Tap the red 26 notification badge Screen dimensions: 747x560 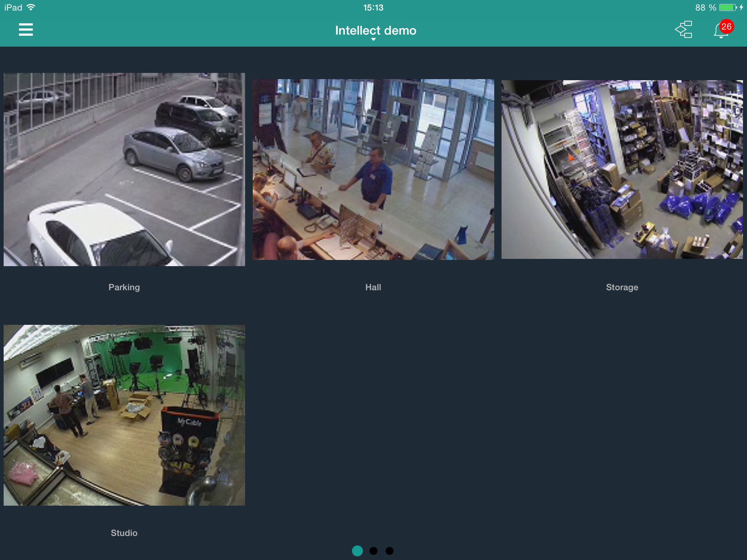726,27
